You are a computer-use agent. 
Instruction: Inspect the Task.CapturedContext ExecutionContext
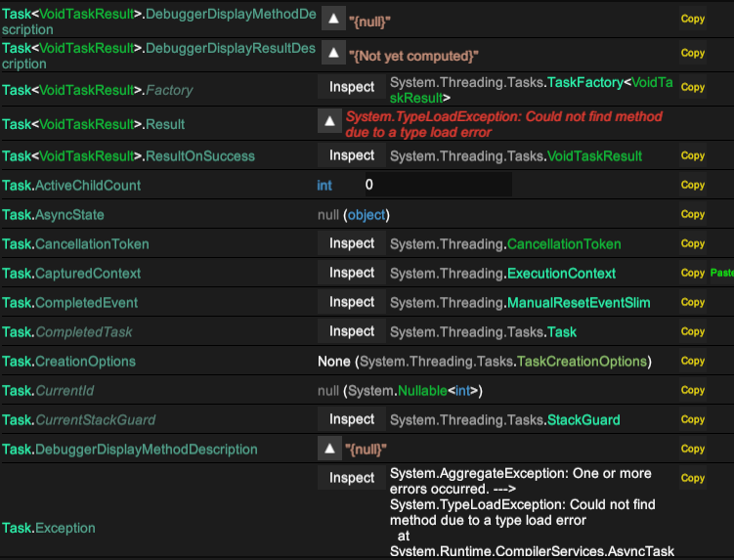click(352, 273)
